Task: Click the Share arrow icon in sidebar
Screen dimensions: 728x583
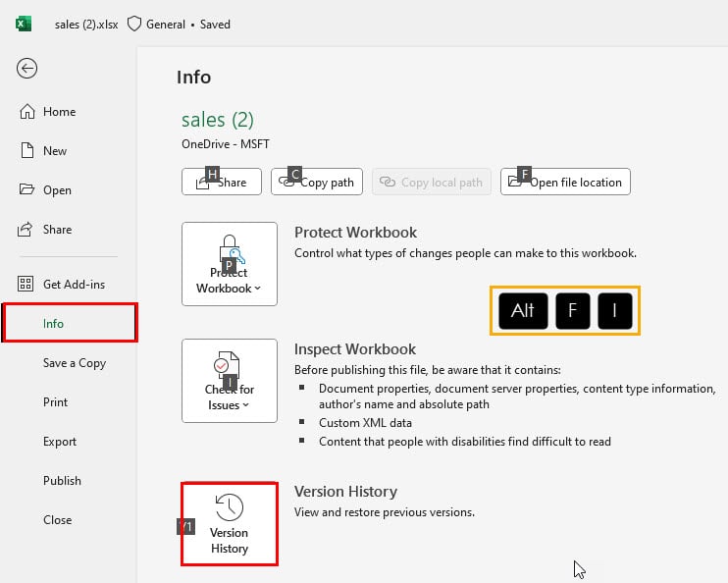Action: (x=26, y=229)
